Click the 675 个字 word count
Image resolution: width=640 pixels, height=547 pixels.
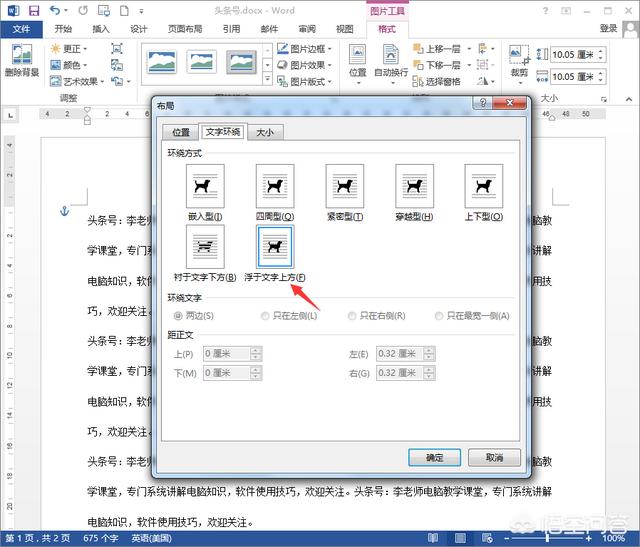[x=100, y=538]
